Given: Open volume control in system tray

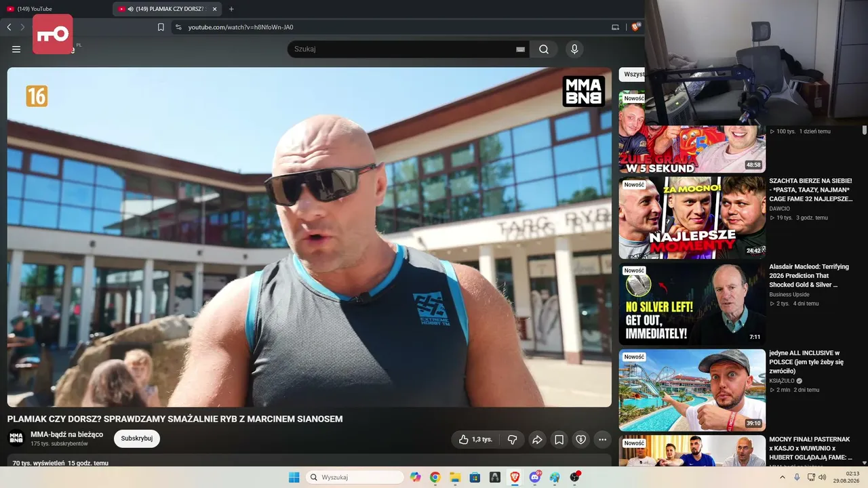Looking at the screenshot, I should click(x=823, y=477).
